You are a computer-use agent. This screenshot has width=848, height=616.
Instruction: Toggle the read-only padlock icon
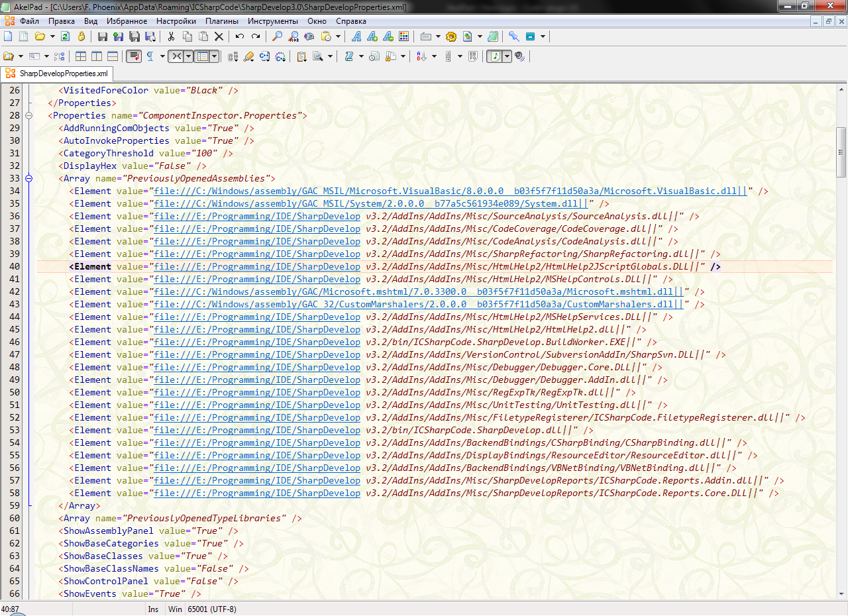(81, 36)
